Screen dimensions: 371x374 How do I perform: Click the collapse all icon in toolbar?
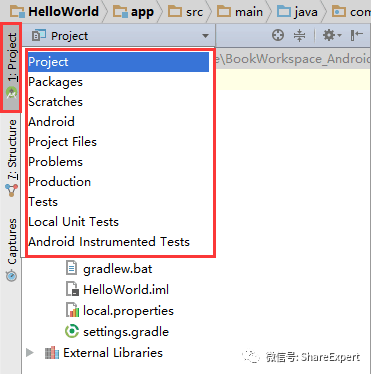299,35
